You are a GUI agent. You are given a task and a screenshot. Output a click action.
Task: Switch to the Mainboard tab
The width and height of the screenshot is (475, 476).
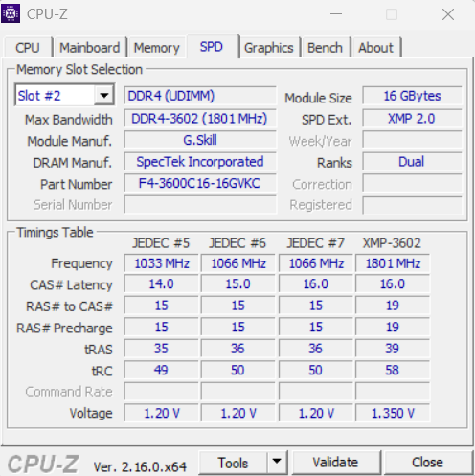[90, 48]
